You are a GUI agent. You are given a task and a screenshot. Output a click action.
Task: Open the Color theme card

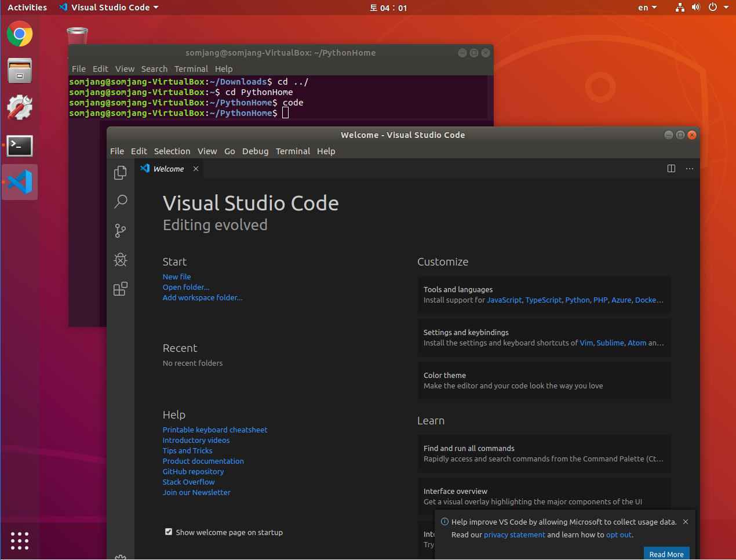tap(544, 380)
